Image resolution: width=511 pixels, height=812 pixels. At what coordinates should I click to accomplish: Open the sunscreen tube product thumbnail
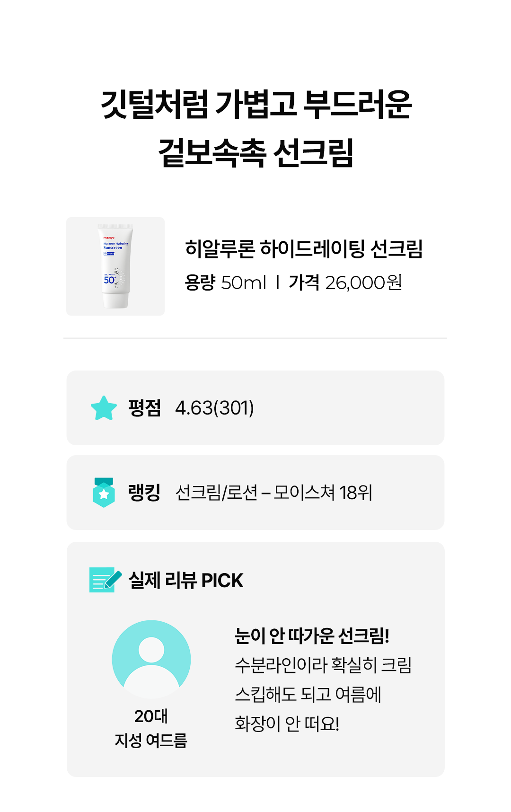pos(115,266)
